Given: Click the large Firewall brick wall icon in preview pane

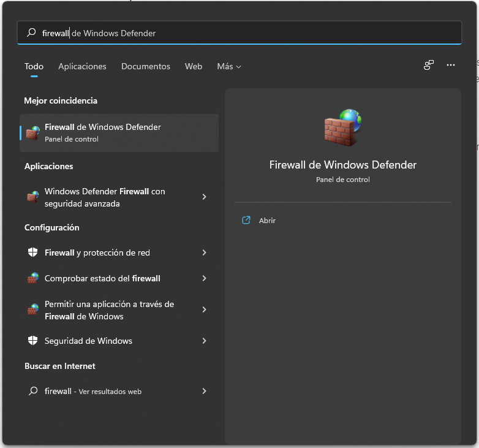Looking at the screenshot, I should (343, 127).
